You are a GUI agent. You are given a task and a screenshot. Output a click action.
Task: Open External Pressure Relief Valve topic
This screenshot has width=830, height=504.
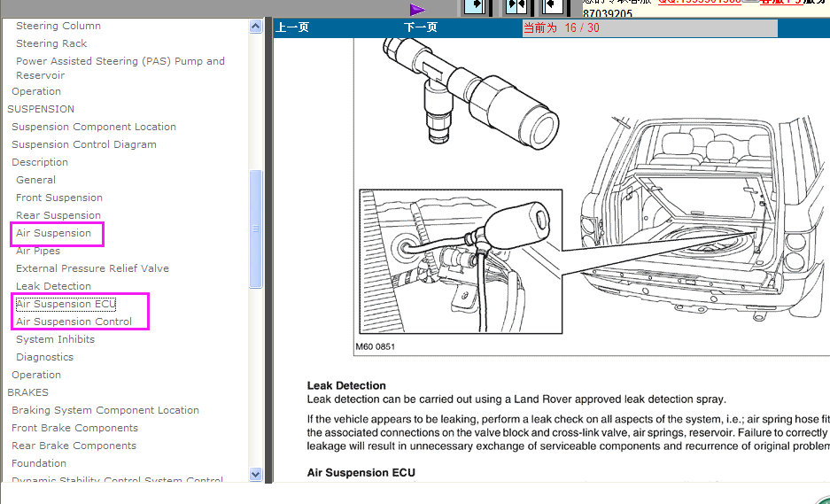pyautogui.click(x=93, y=268)
